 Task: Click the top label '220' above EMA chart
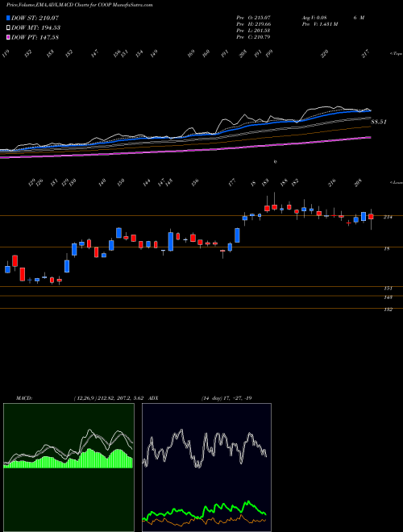[325, 54]
